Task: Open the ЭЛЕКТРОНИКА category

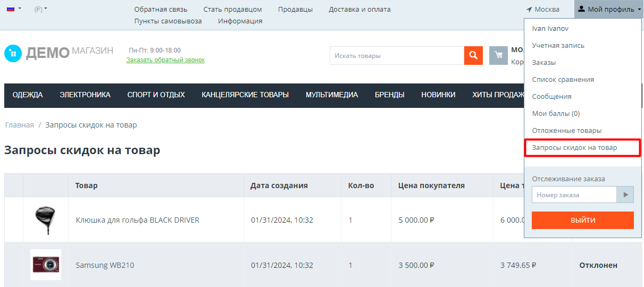Action: coord(85,95)
